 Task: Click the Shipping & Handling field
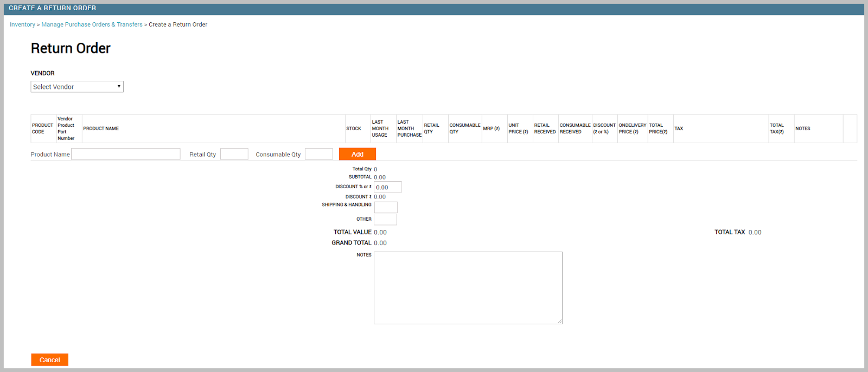(x=386, y=207)
